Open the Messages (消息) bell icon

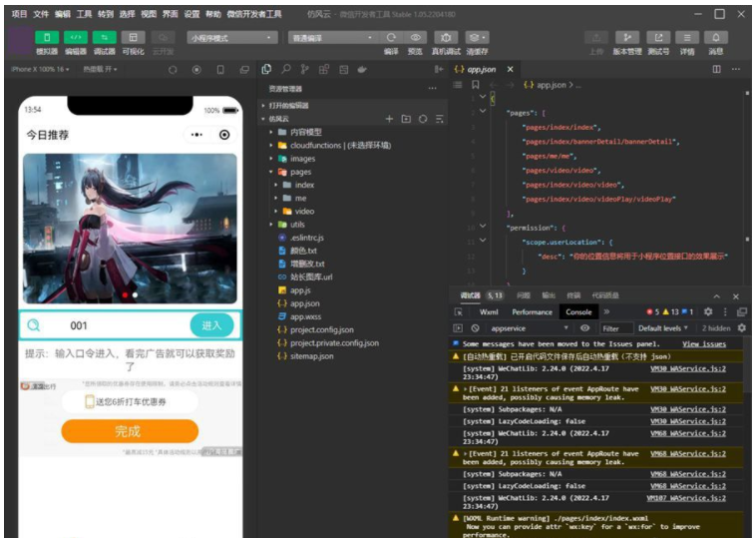(716, 38)
